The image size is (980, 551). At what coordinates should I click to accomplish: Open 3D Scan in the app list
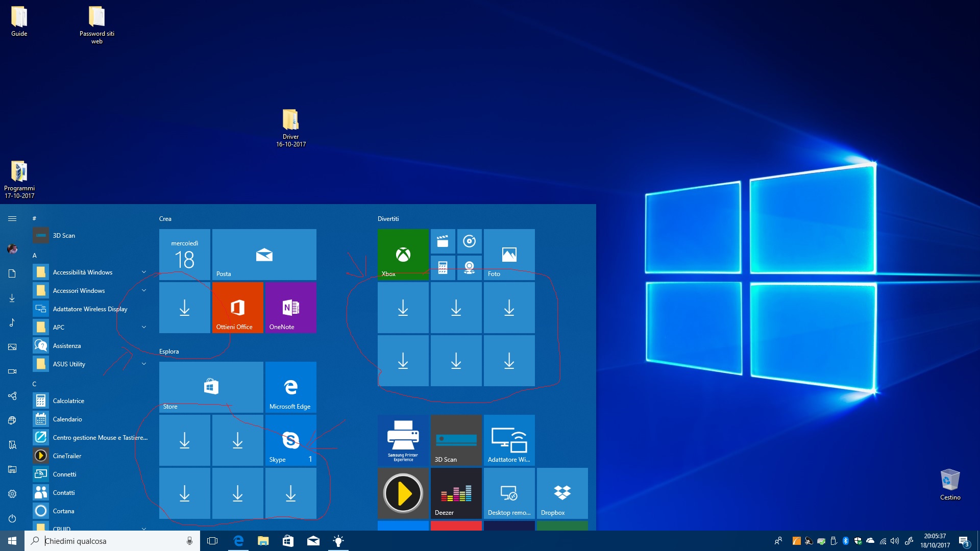pos(90,236)
